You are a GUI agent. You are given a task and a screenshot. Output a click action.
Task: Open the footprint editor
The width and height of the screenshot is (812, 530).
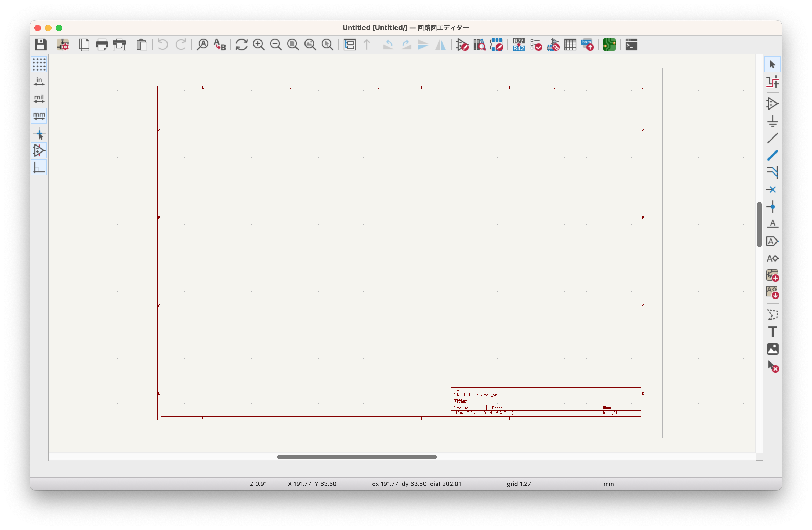tap(497, 45)
